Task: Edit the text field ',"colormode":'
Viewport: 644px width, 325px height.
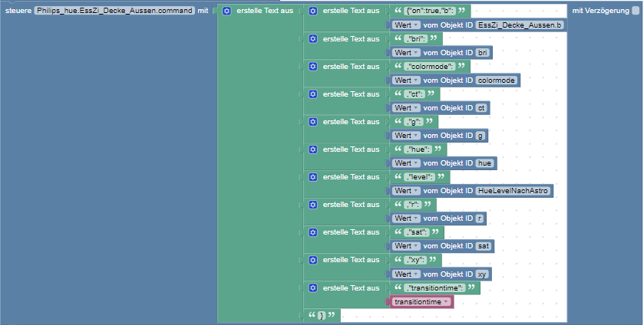Action: (x=430, y=67)
